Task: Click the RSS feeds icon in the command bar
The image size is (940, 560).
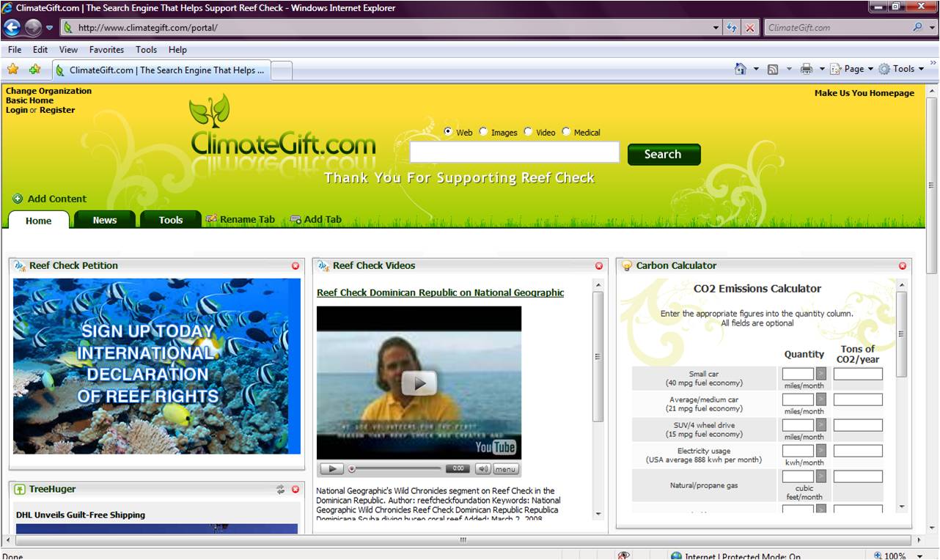Action: pyautogui.click(x=773, y=69)
